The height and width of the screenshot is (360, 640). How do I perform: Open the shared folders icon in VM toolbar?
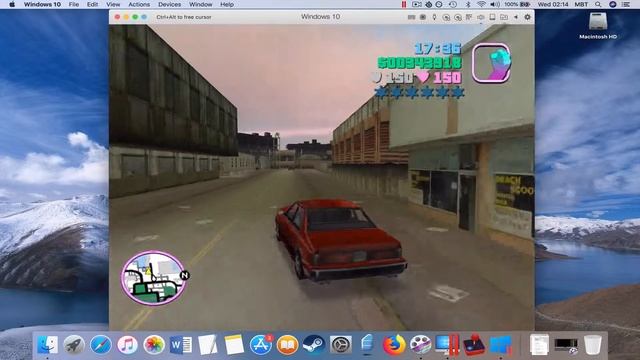point(504,17)
